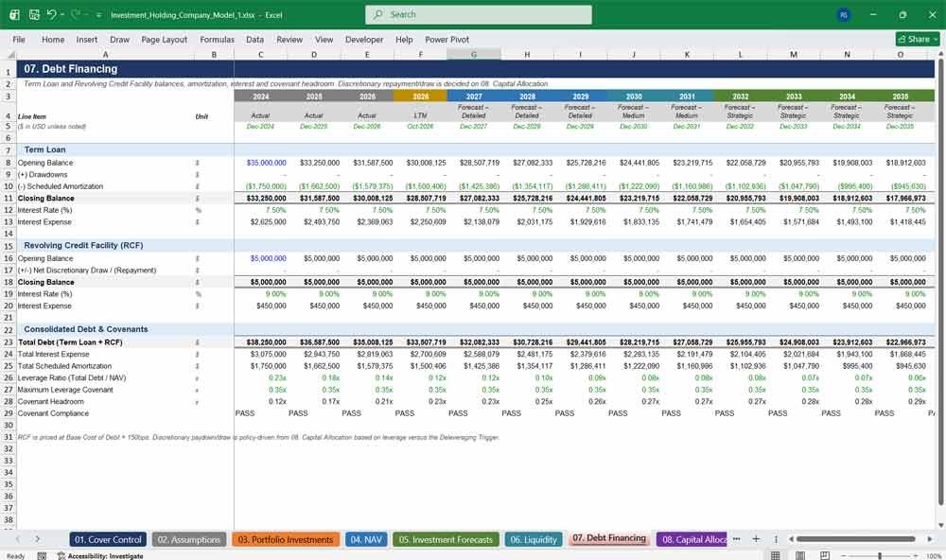Switch to Page Break Preview icon
Screen dimensions: 946x560
tap(825, 556)
